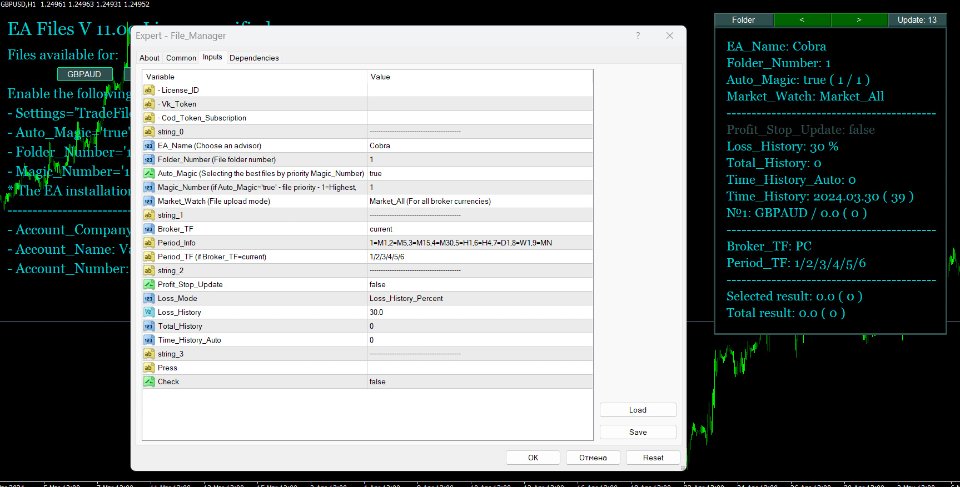Screen dimensions: 960x487
Task: Edit the Magic_Number value field
Action: [x=480, y=187]
